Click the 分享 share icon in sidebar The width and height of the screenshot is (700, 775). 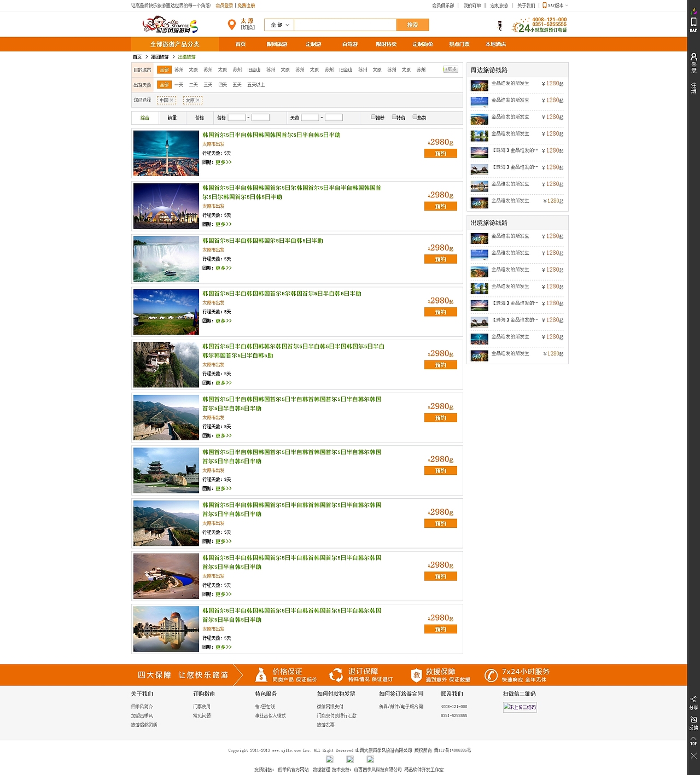(x=693, y=699)
